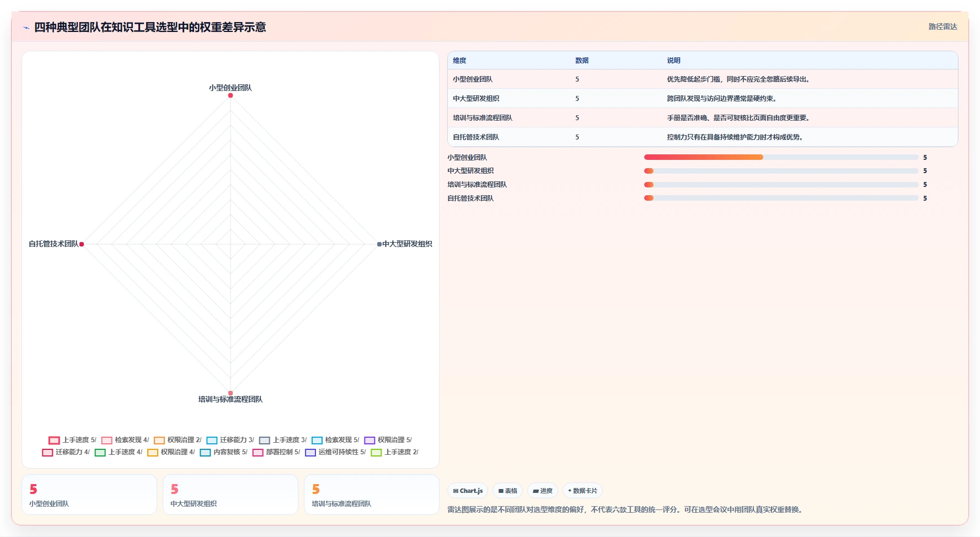The image size is (980, 537).
Task: Click the radar point at 小型创业团队 axis
Action: pyautogui.click(x=231, y=95)
